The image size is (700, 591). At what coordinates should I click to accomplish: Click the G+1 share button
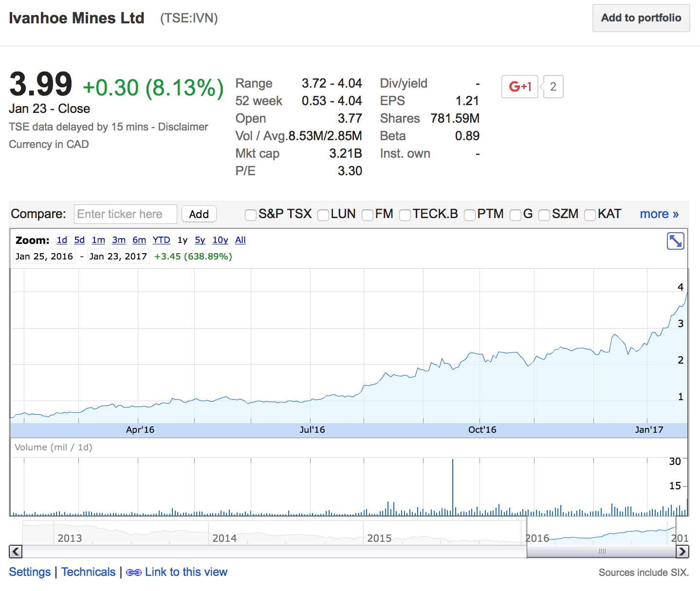[519, 87]
